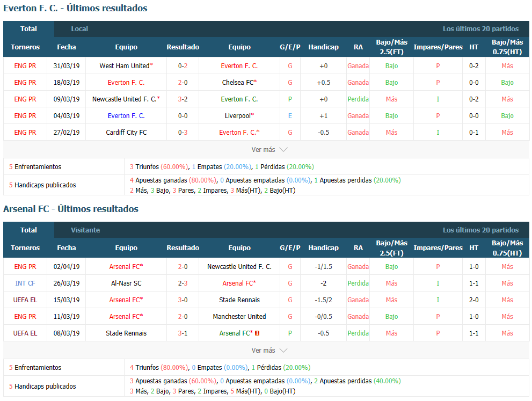Open Stade Rennais on 15/03/19 row
The height and width of the screenshot is (401, 532).
coord(239,300)
